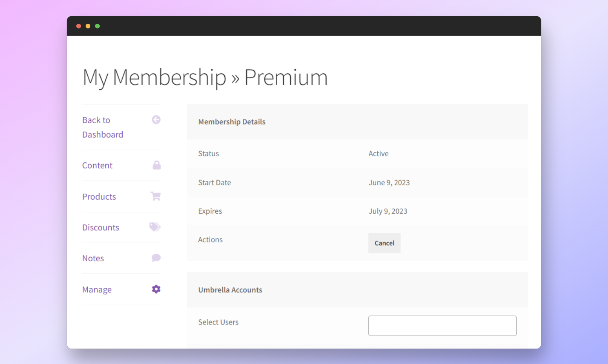Click the My Membership » Premium title
608x364 pixels.
click(x=205, y=78)
